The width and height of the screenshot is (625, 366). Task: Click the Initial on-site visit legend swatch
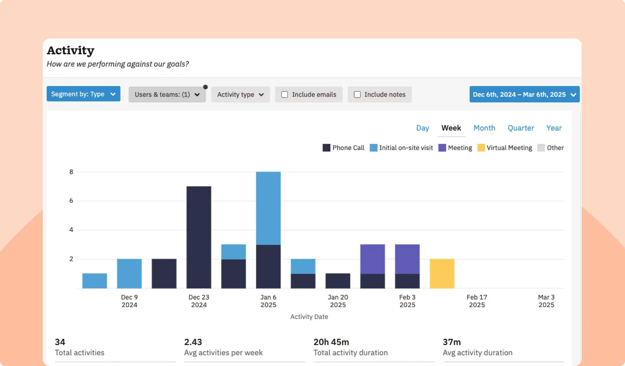pos(373,148)
